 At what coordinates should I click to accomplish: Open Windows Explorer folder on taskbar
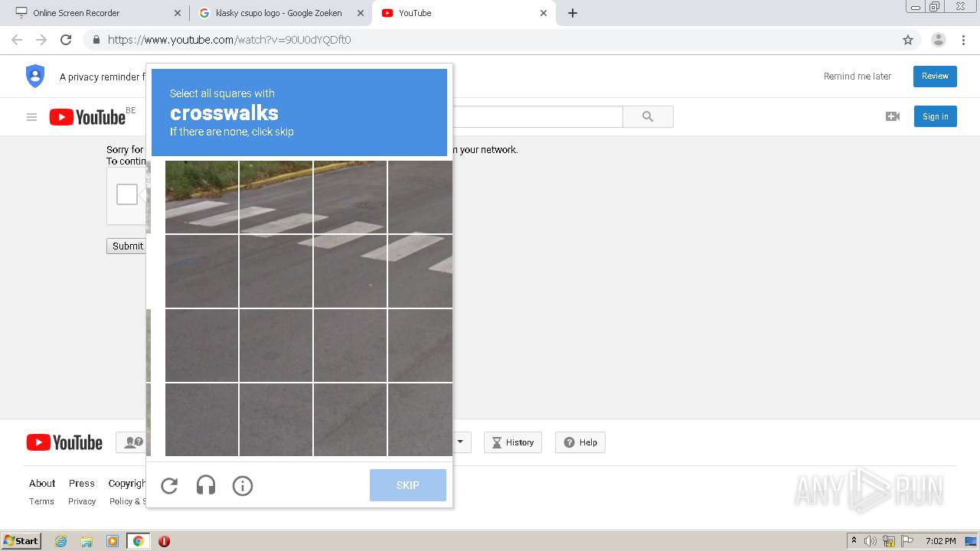87,541
